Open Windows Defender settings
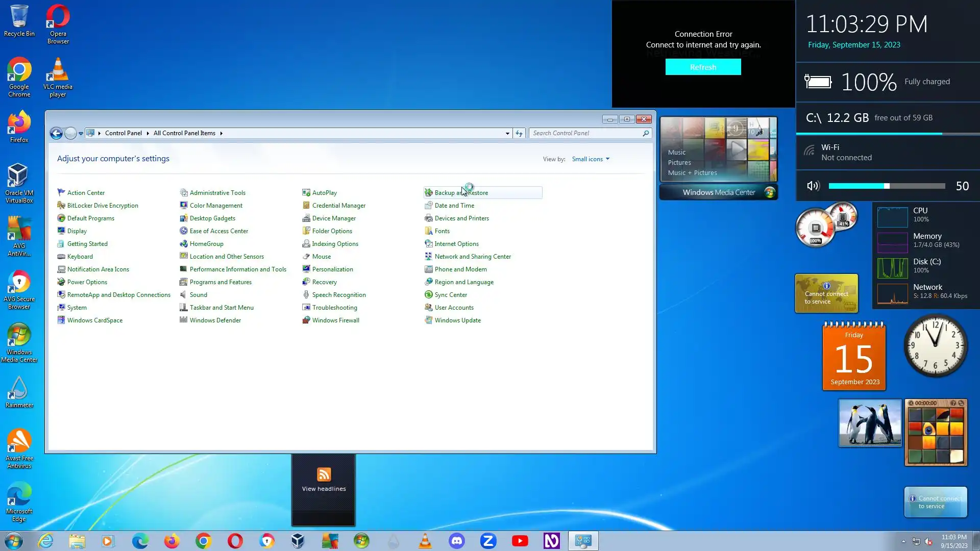Screen dimensions: 980x551 click(215, 320)
